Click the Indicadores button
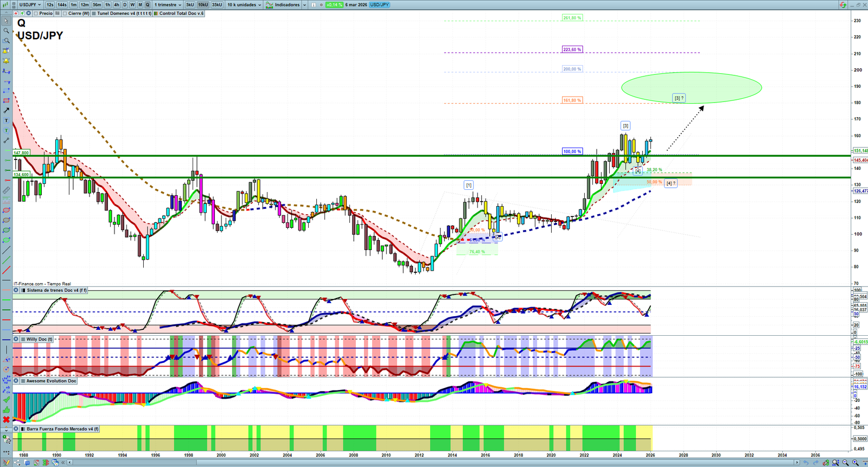The height and width of the screenshot is (467, 868). [x=283, y=5]
